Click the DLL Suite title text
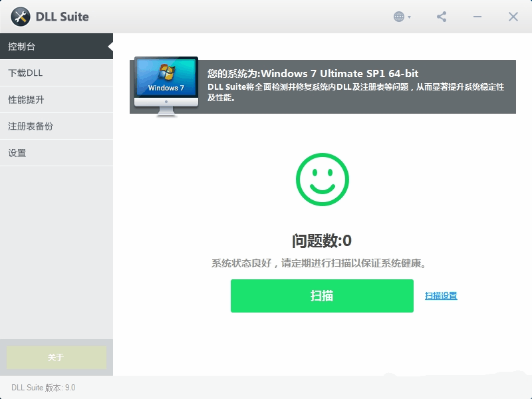This screenshot has width=532, height=399. [62, 17]
